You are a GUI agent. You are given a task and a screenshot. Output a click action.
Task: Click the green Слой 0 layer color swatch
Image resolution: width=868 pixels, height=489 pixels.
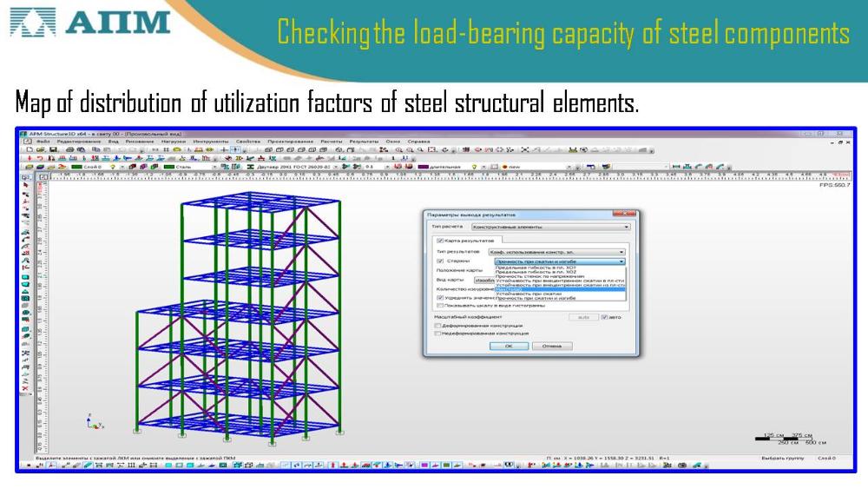point(77,167)
